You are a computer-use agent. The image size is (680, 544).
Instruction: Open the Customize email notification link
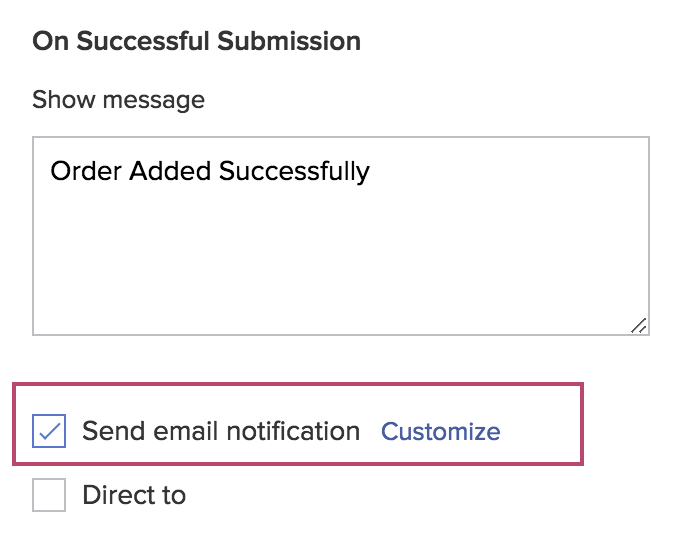click(441, 432)
